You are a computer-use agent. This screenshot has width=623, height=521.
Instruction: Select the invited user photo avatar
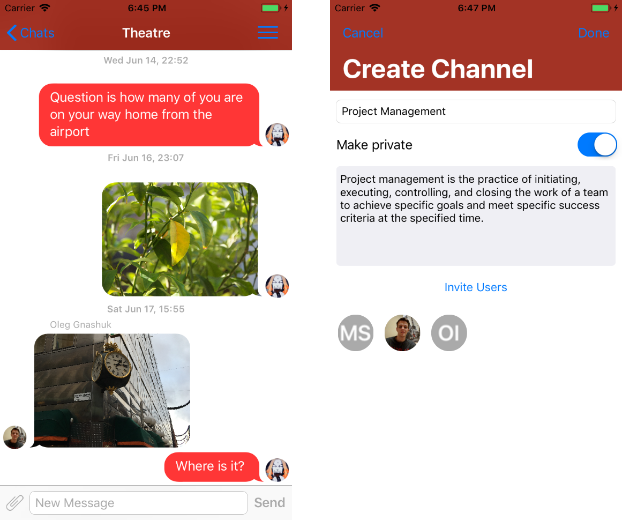402,333
